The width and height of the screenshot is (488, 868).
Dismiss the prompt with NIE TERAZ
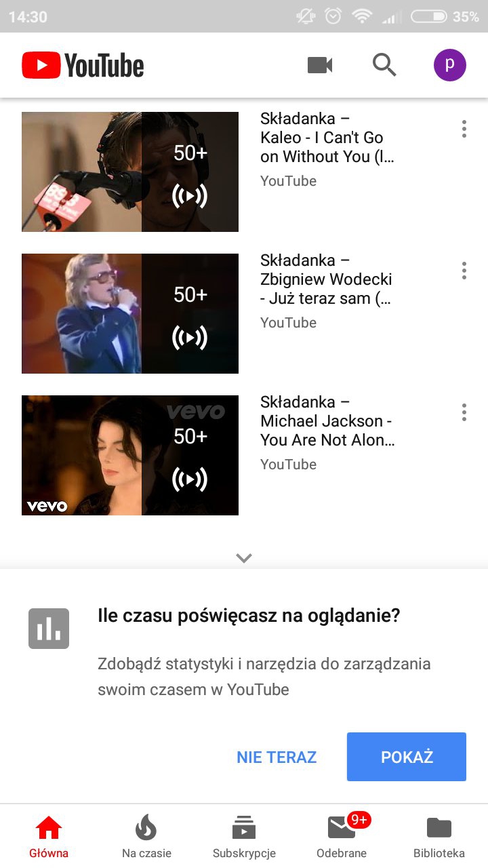(277, 757)
